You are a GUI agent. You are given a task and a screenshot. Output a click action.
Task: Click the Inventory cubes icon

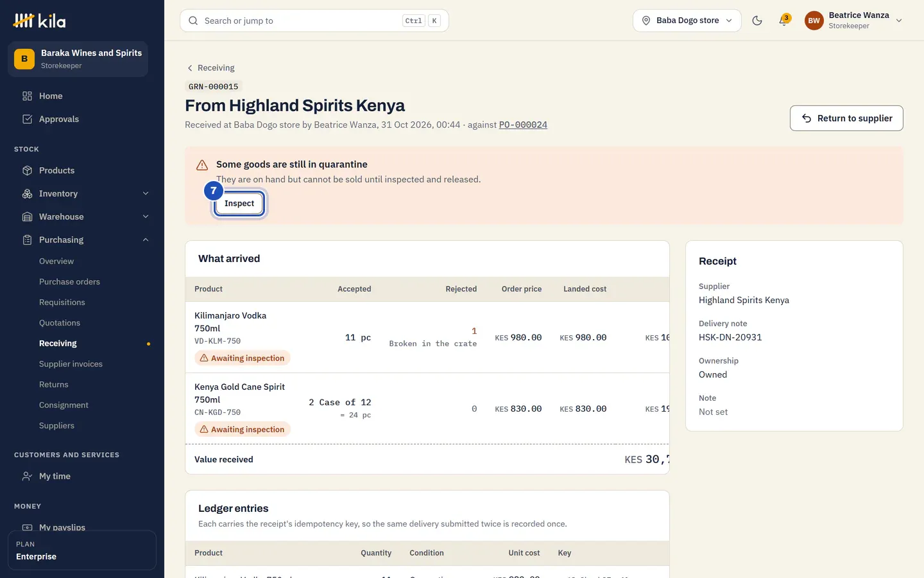point(27,194)
